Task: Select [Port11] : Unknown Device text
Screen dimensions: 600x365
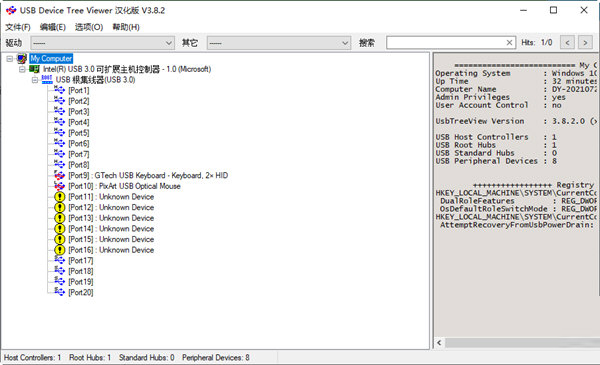Action: (111, 197)
